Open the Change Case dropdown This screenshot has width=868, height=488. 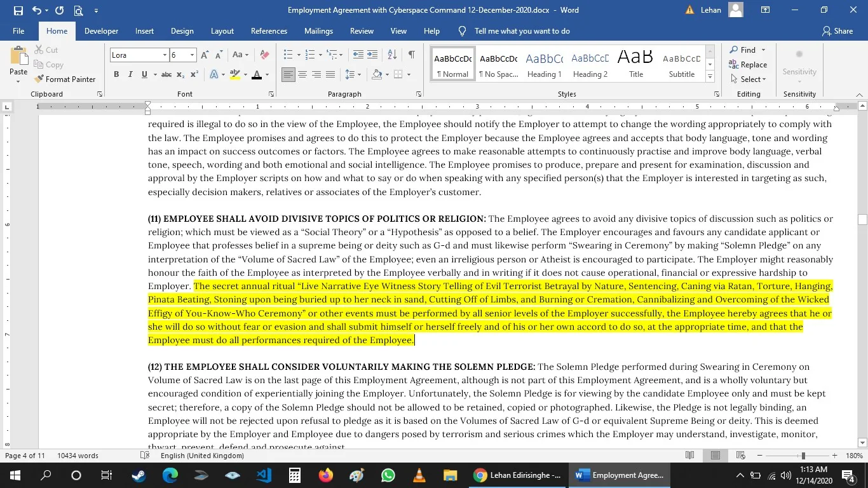click(x=240, y=55)
